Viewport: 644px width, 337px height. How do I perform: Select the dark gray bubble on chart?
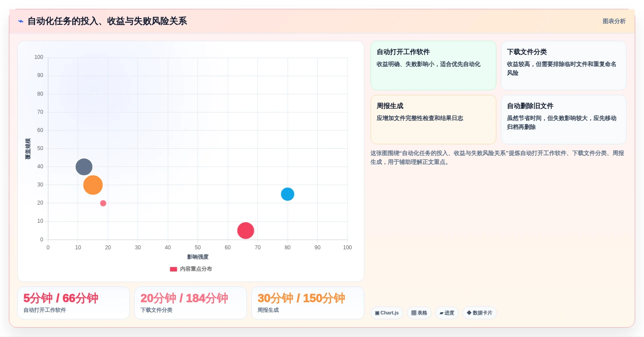point(84,167)
